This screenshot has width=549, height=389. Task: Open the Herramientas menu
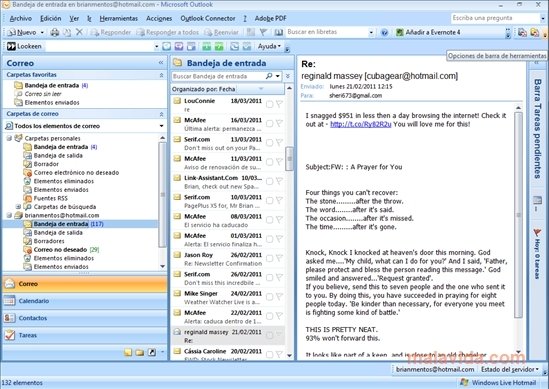click(x=118, y=19)
